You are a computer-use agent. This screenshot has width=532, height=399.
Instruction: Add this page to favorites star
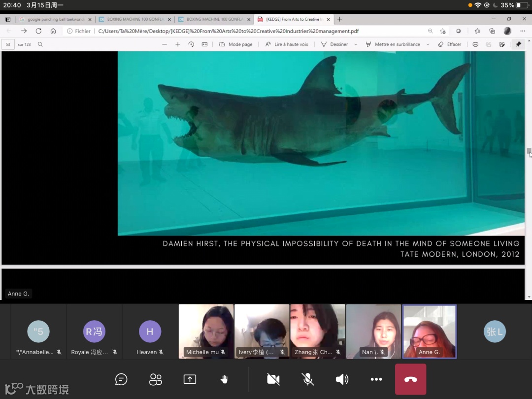point(443,31)
